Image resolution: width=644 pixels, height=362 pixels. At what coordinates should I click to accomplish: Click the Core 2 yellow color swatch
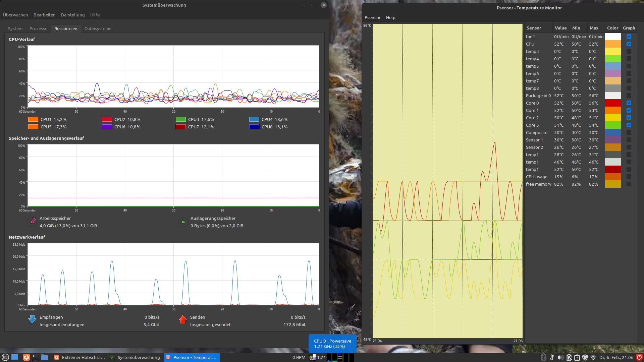coord(612,118)
